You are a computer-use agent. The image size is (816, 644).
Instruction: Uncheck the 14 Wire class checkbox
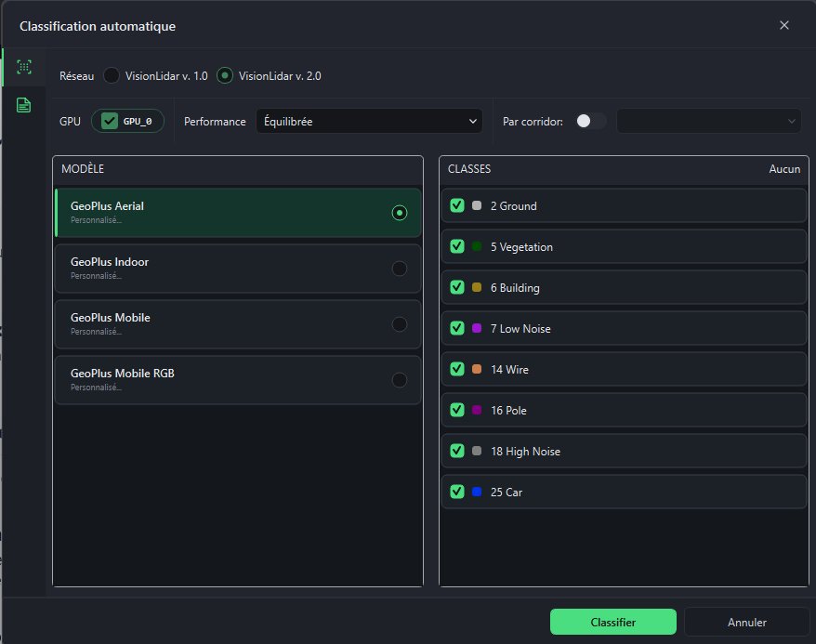click(x=457, y=369)
